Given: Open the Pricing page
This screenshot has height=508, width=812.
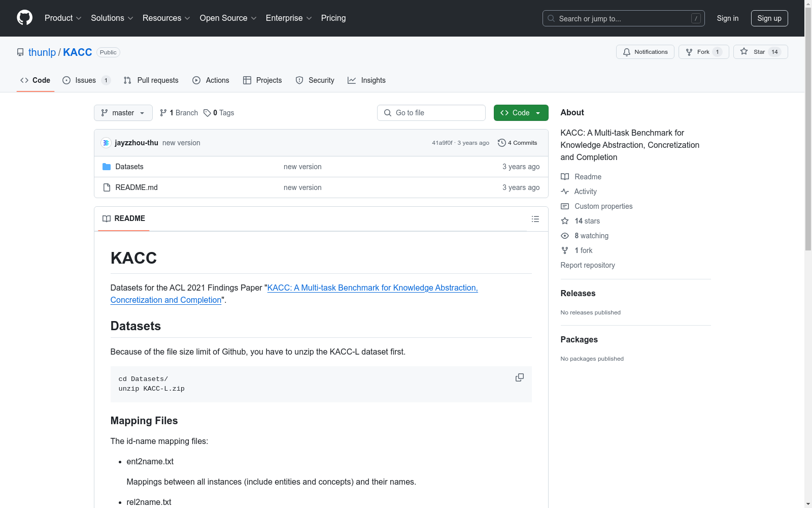Looking at the screenshot, I should (x=333, y=18).
